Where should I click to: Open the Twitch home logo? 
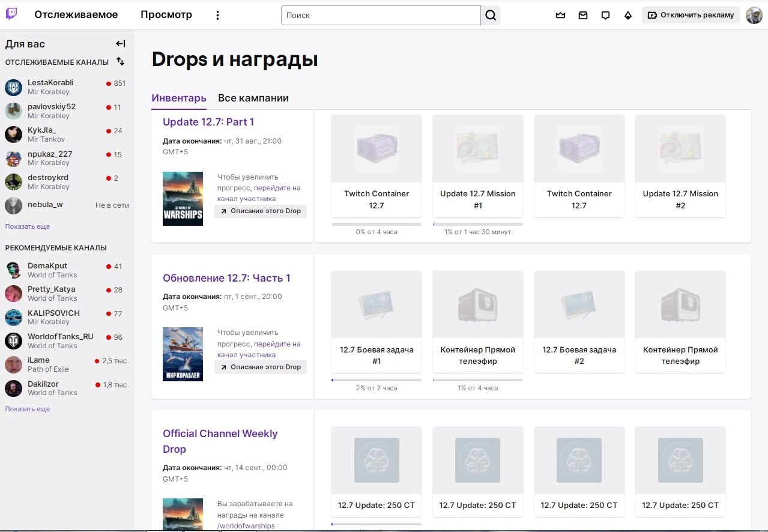(x=11, y=14)
